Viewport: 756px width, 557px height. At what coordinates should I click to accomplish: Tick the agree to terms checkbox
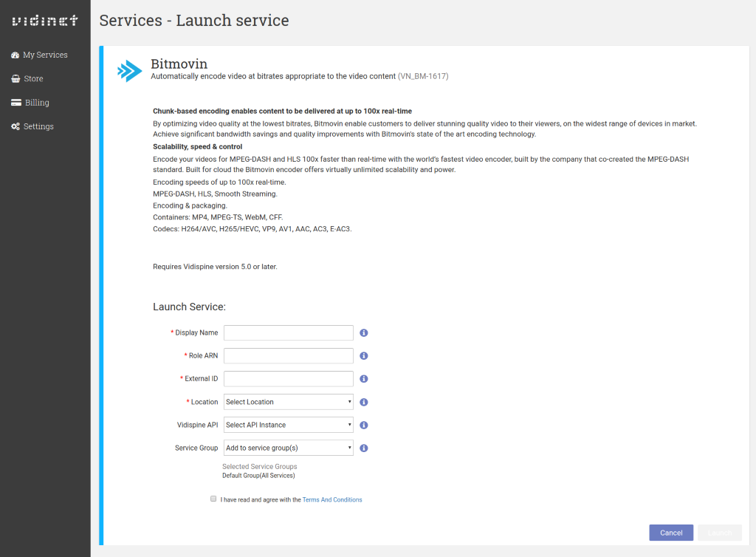point(213,499)
